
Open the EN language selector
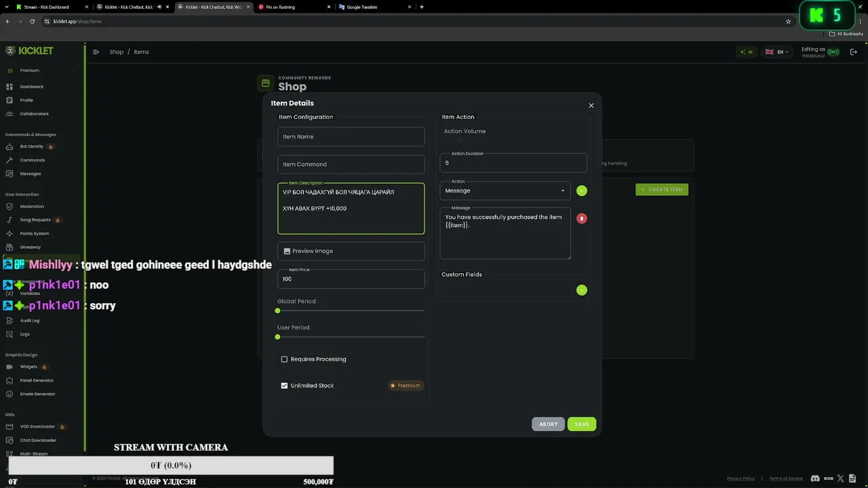776,52
